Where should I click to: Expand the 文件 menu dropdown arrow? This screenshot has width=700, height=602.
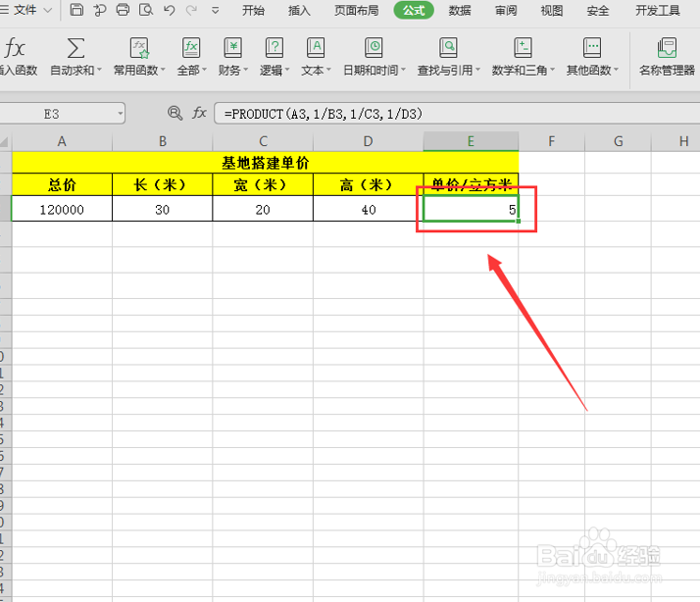[x=48, y=10]
